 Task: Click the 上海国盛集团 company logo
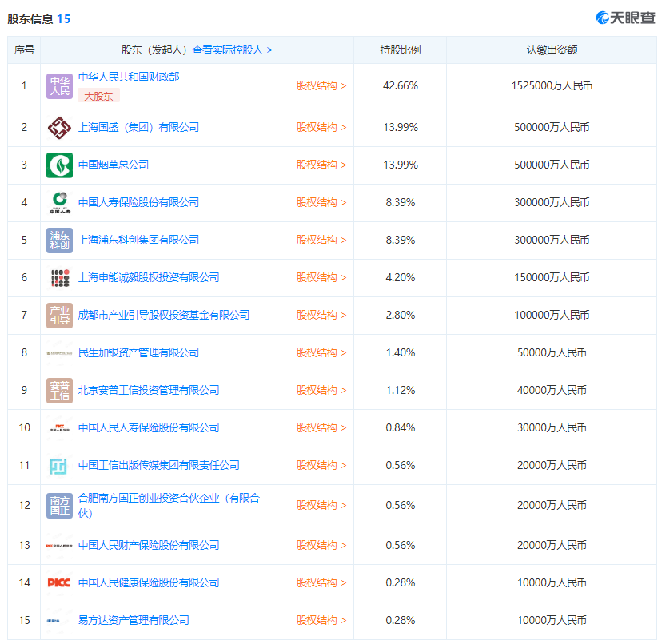(60, 128)
